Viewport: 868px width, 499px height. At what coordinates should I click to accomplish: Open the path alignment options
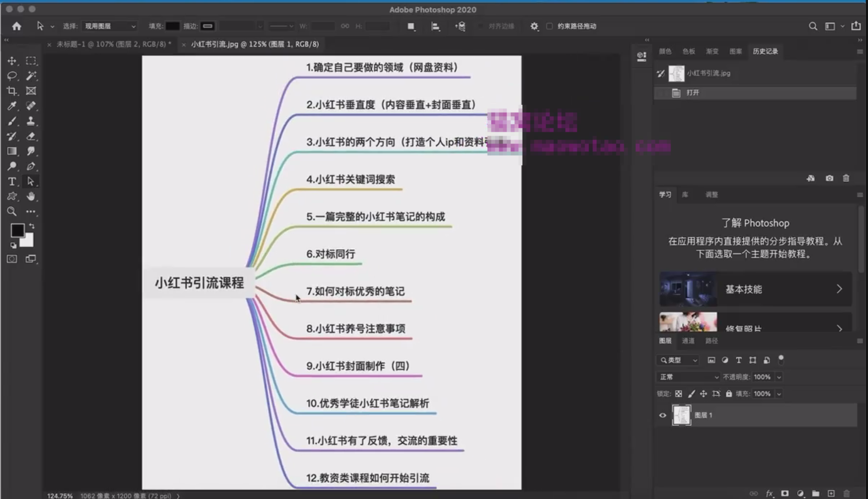[x=435, y=26]
